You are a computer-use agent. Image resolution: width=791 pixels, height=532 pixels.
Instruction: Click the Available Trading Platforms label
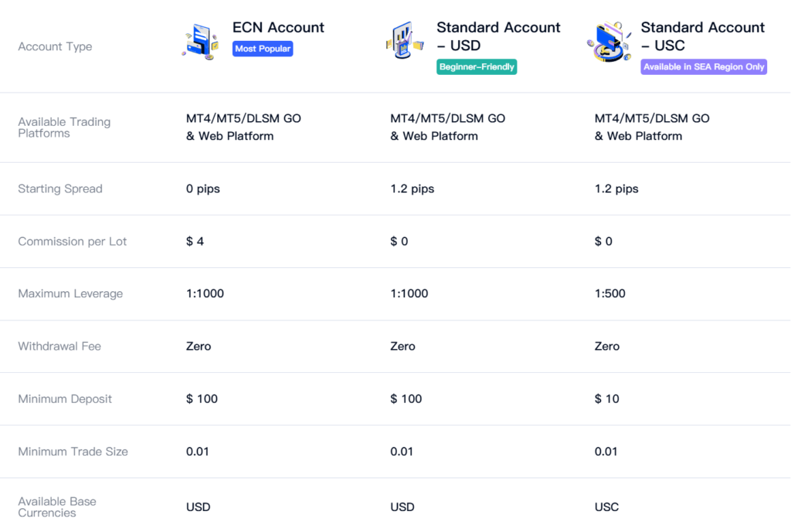[x=64, y=127]
